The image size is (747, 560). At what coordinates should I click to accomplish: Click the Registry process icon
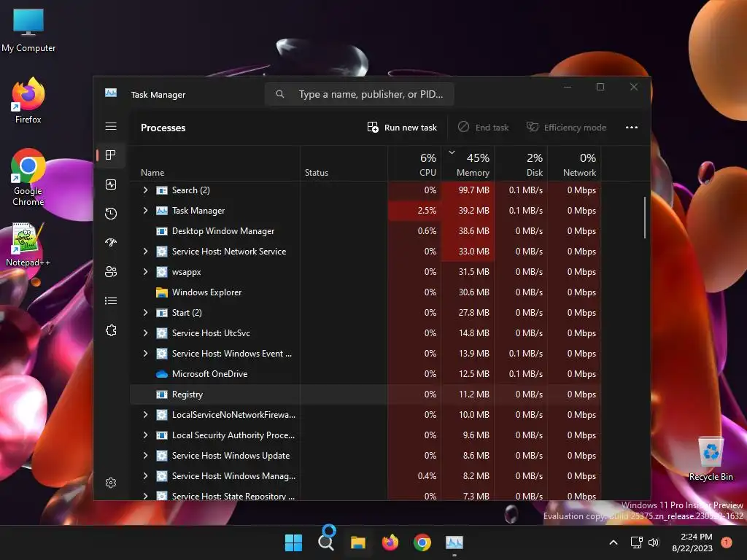162,394
